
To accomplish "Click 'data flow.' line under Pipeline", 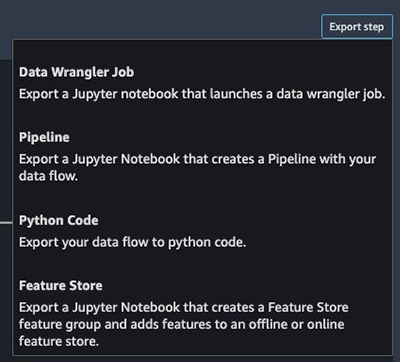I will (48, 176).
